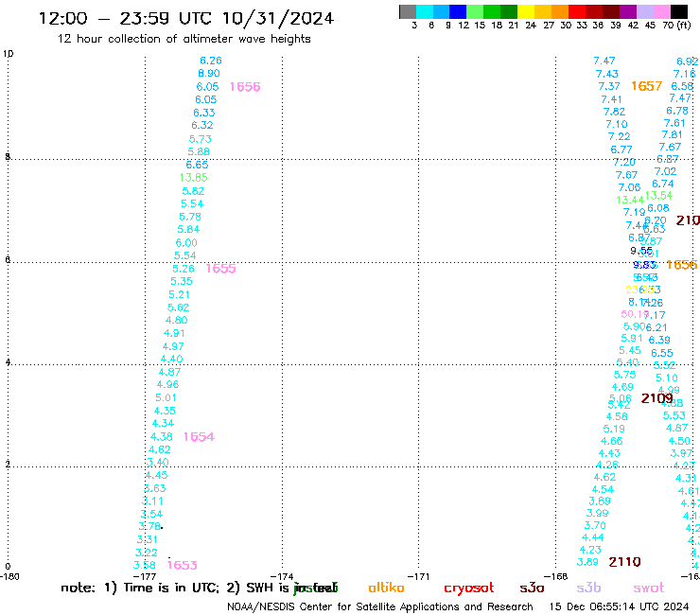The width and height of the screenshot is (700, 615).
Task: Click subtitle '12 hour collection of altimeter wave heights'
Action: point(184,39)
